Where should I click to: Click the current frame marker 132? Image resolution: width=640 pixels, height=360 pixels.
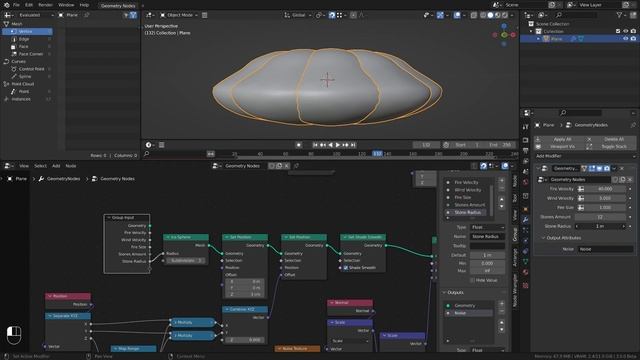[377, 153]
